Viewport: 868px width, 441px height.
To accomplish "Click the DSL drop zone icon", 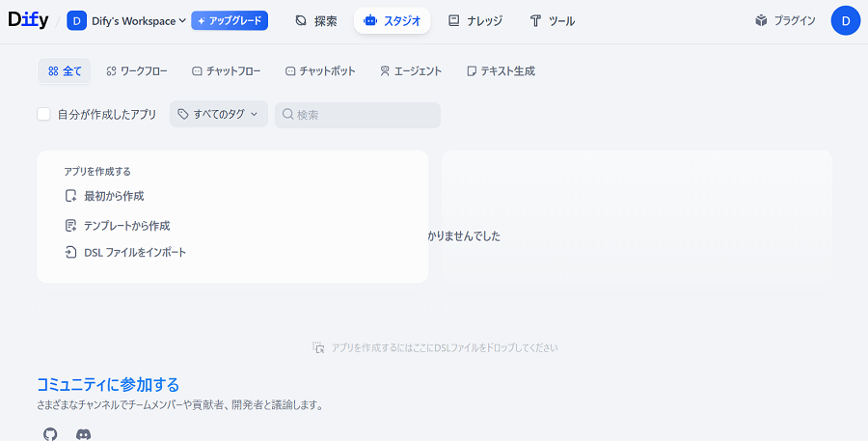I will (x=318, y=348).
